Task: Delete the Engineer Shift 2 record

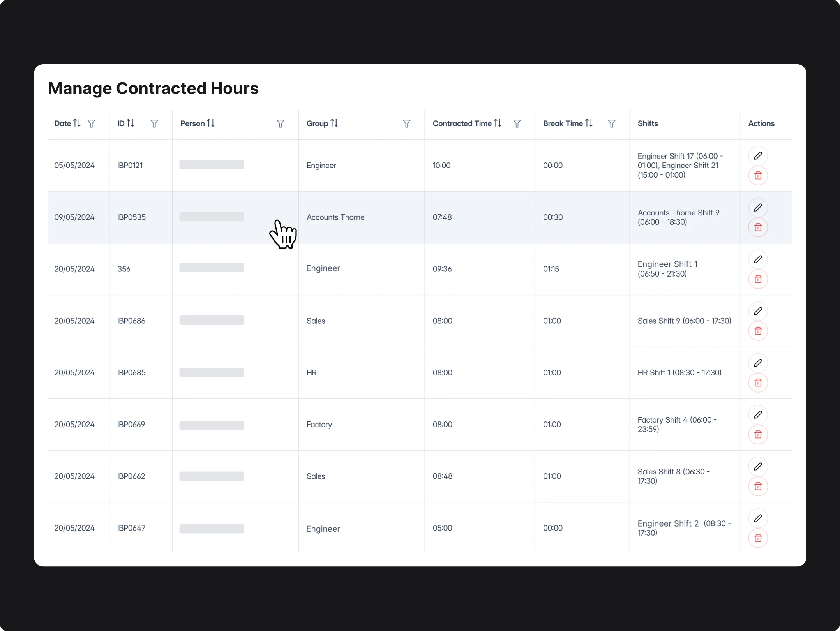Action: click(x=758, y=538)
